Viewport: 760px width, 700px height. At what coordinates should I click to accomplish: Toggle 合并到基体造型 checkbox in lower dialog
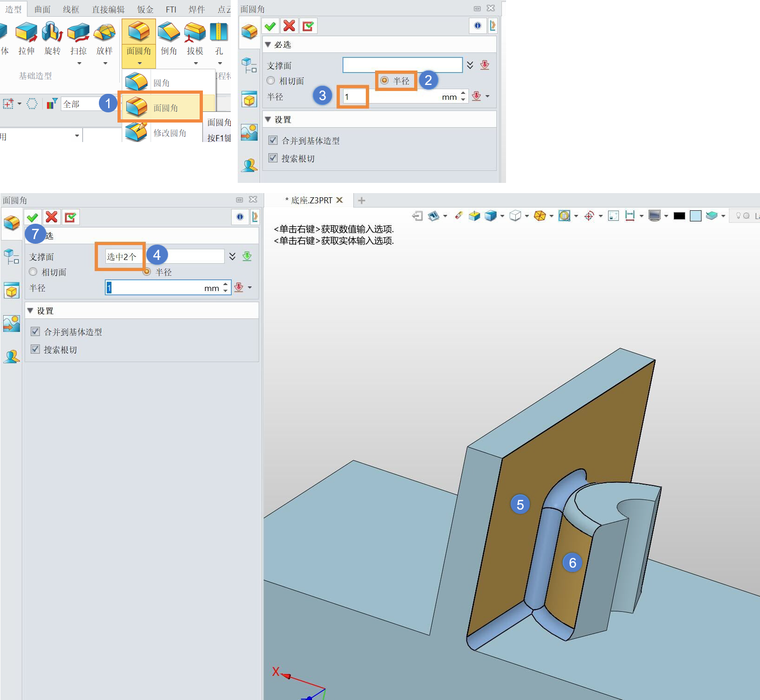pos(35,331)
